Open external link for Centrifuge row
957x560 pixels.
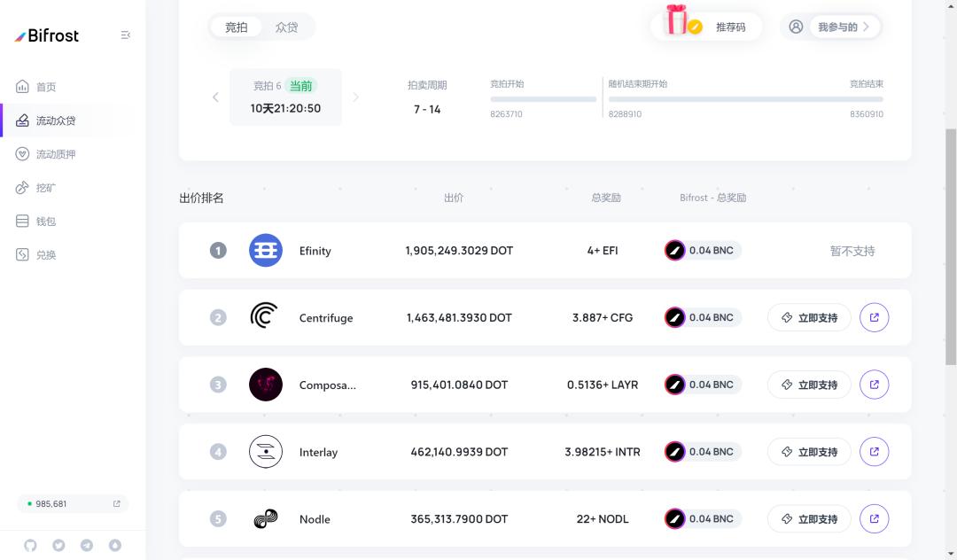point(874,317)
